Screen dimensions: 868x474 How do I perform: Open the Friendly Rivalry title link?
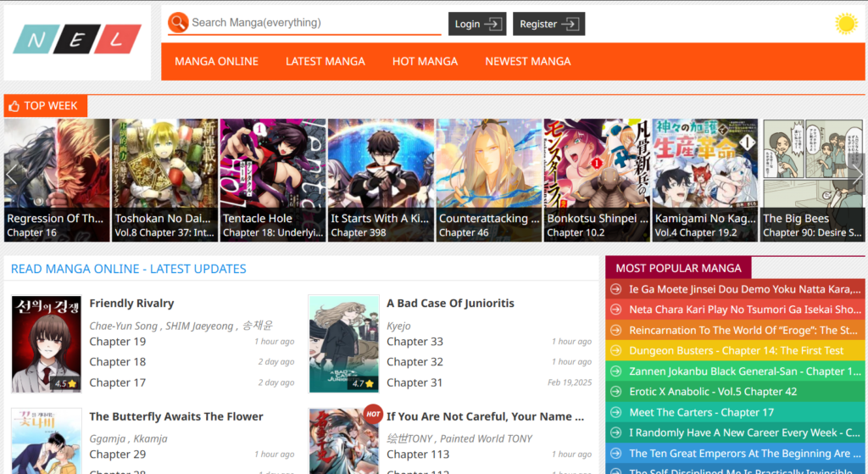click(x=131, y=304)
